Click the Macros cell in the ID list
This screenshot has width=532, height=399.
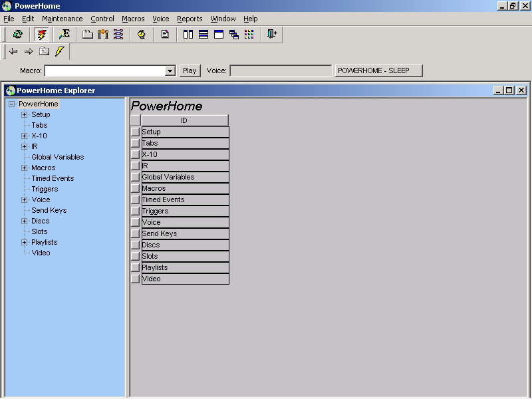click(186, 189)
